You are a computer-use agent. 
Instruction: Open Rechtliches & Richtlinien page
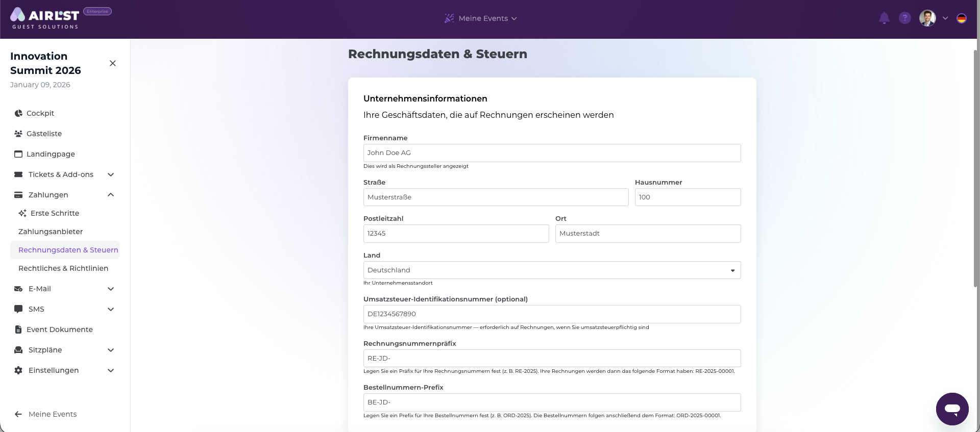tap(63, 268)
